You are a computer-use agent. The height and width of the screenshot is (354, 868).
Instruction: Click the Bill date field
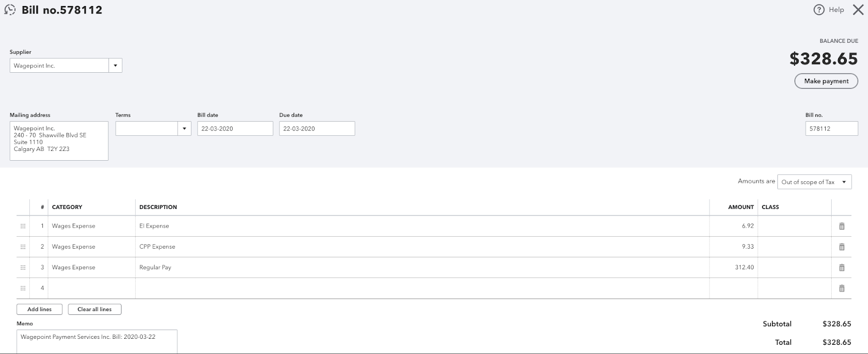pyautogui.click(x=235, y=129)
